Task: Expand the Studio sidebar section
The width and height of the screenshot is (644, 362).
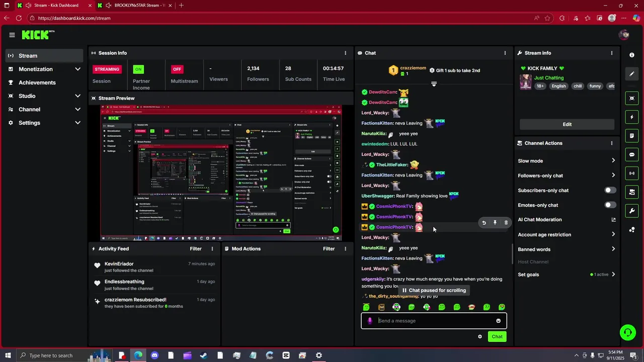Action: pos(77,96)
